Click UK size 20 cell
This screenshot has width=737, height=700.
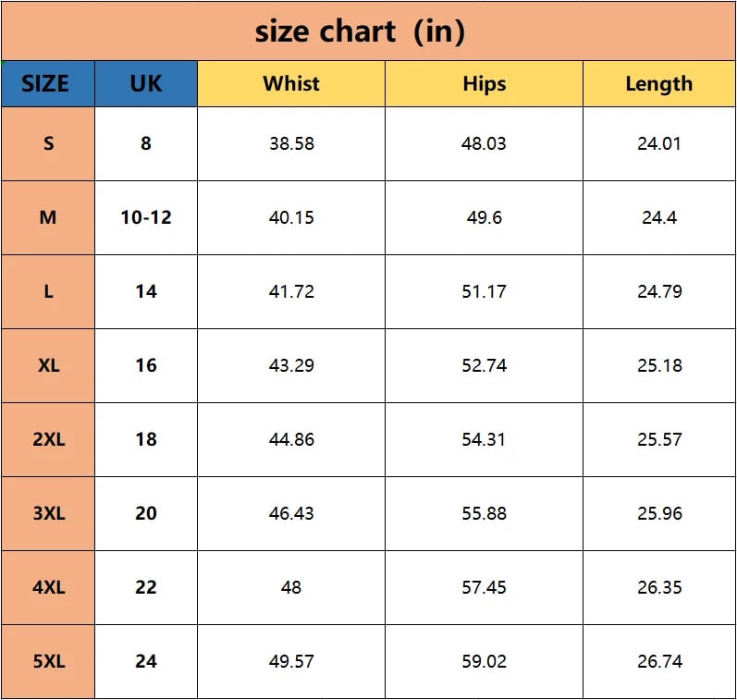click(146, 513)
